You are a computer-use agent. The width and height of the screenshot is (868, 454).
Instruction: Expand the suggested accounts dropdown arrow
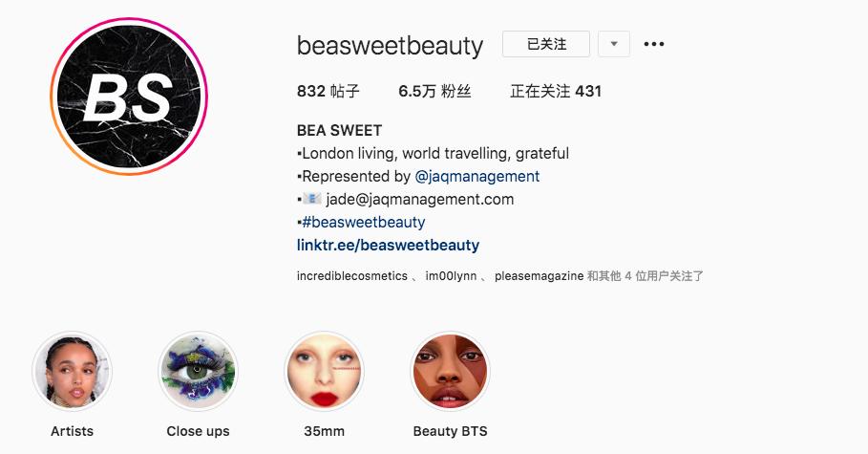pyautogui.click(x=614, y=44)
